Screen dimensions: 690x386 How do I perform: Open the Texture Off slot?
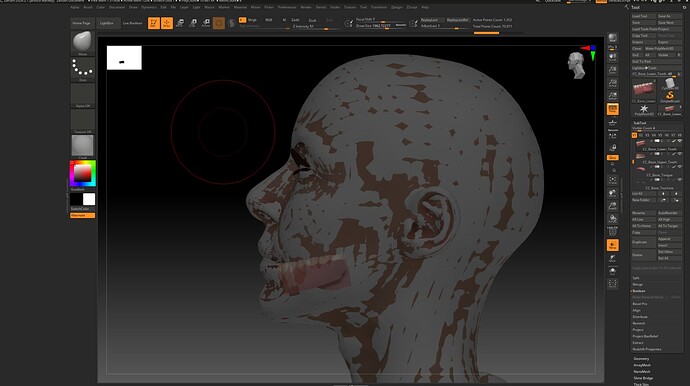click(82, 121)
